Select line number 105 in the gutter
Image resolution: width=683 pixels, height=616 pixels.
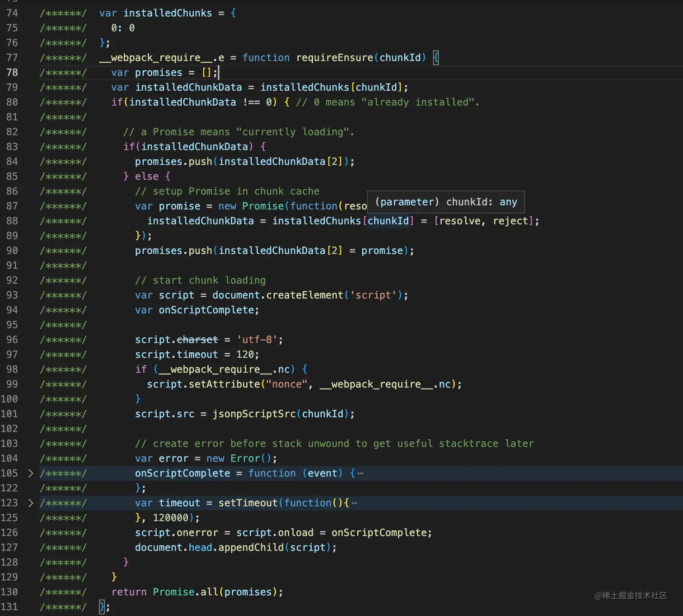point(9,473)
